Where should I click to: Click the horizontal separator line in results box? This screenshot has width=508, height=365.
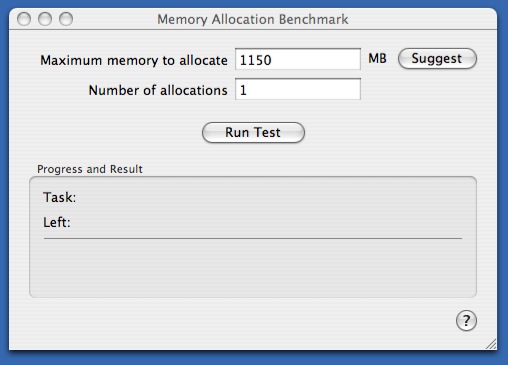pos(253,239)
